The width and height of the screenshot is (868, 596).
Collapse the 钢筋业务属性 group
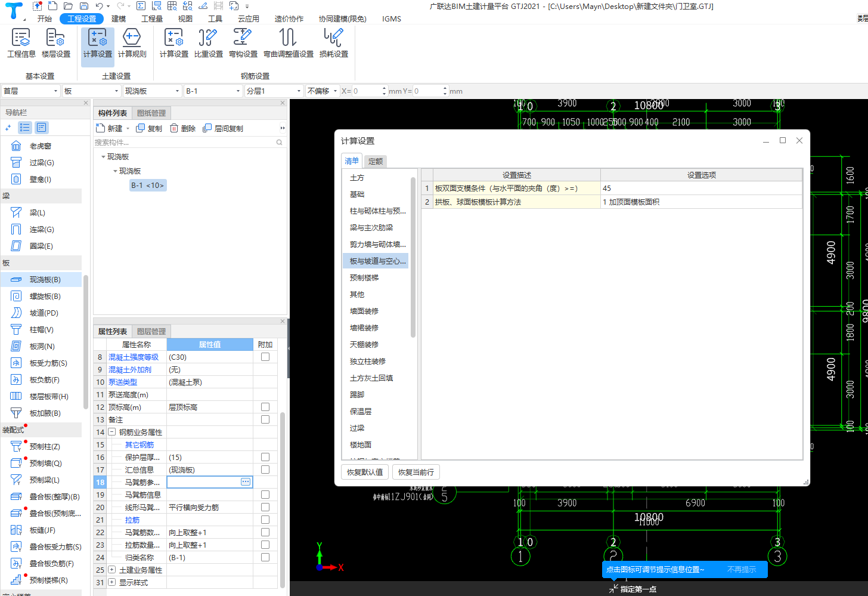click(x=111, y=432)
